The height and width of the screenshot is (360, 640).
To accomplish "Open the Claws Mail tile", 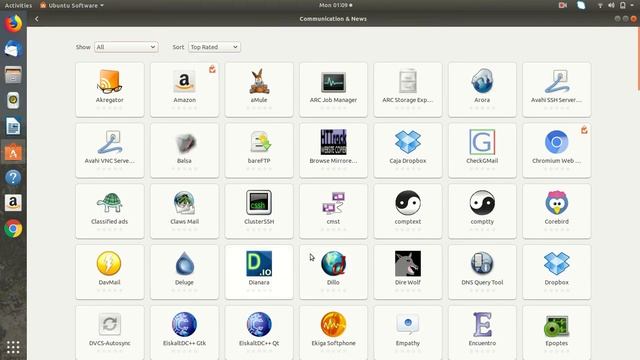I will point(184,211).
